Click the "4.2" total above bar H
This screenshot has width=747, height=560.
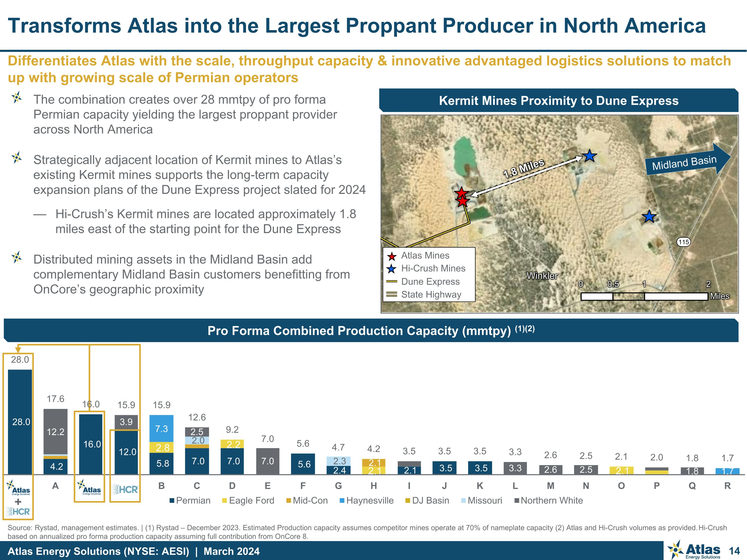pos(374,449)
